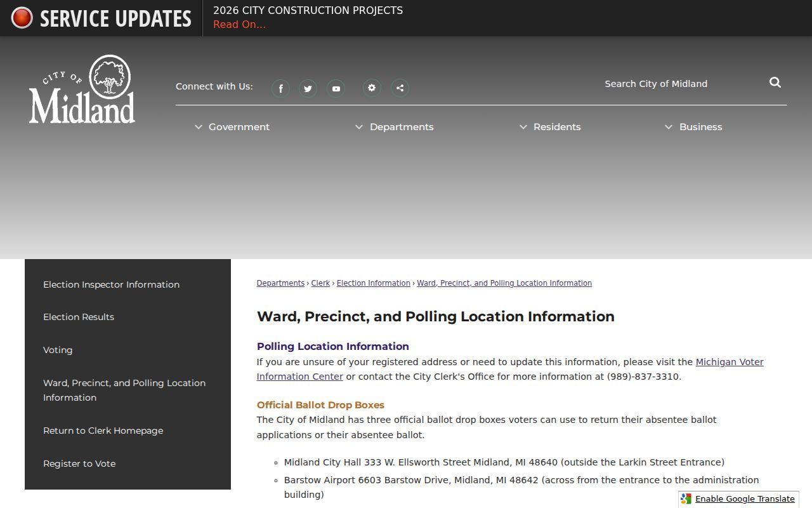
Task: Expand the Residents menu
Action: [550, 127]
